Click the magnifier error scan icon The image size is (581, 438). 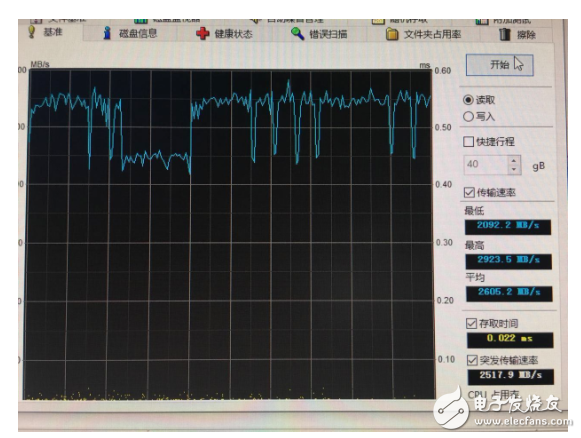[297, 34]
